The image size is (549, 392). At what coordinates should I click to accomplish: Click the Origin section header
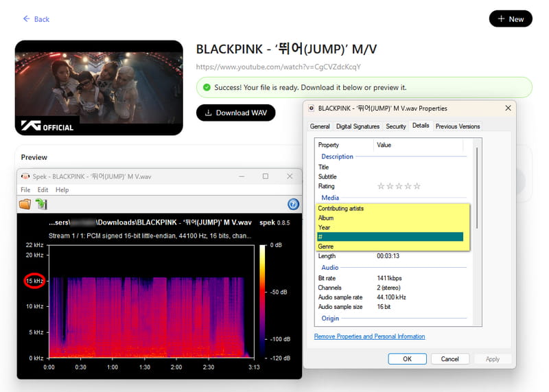330,318
